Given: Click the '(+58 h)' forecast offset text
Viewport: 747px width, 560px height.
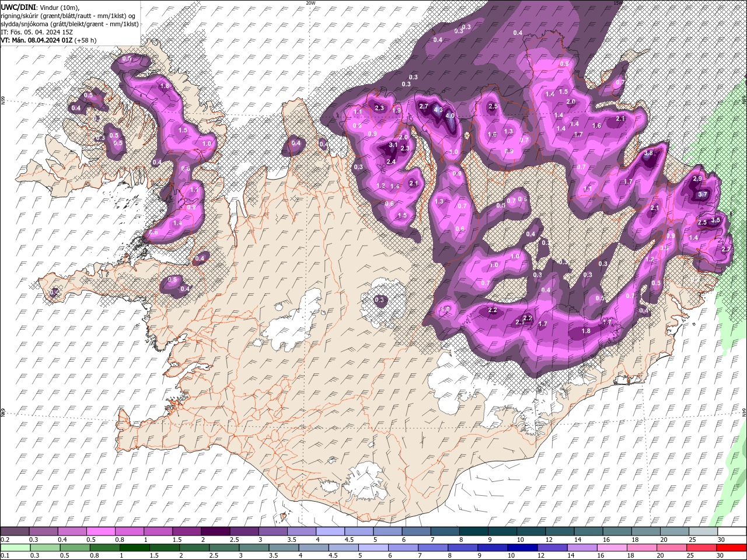Looking at the screenshot, I should [85, 40].
